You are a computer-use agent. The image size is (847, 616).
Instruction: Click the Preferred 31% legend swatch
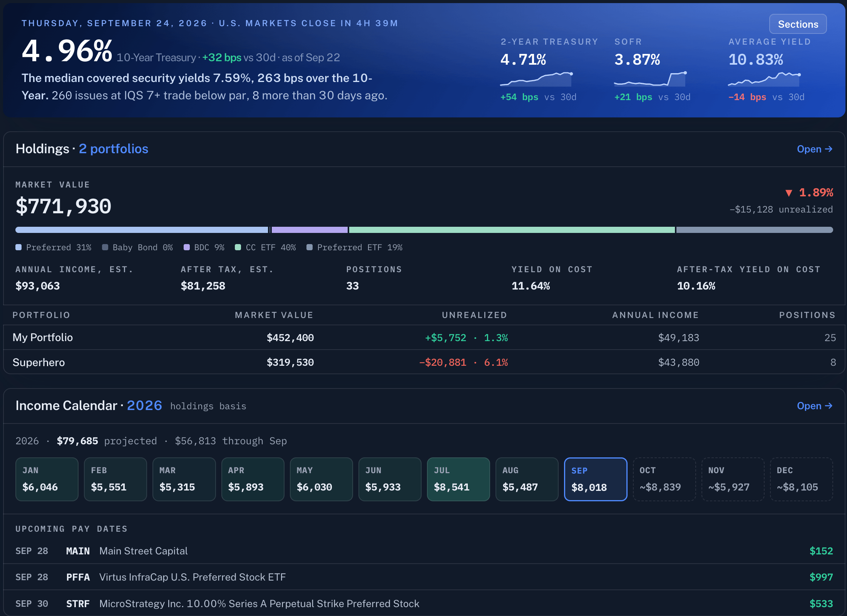click(x=18, y=247)
